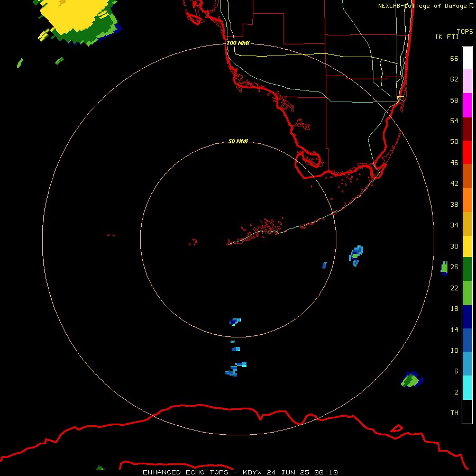Click the '6' legend value
476x476 pixels.
click(x=456, y=371)
